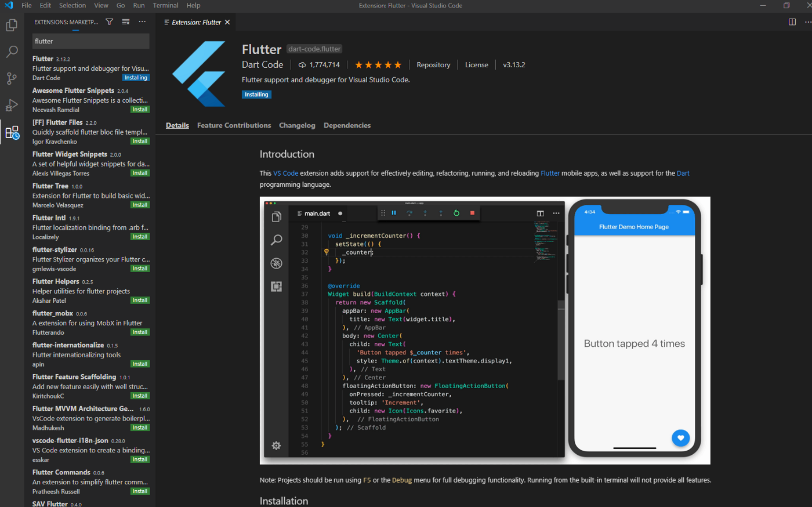Image resolution: width=812 pixels, height=507 pixels.
Task: Open the Terminal menu
Action: (x=165, y=5)
